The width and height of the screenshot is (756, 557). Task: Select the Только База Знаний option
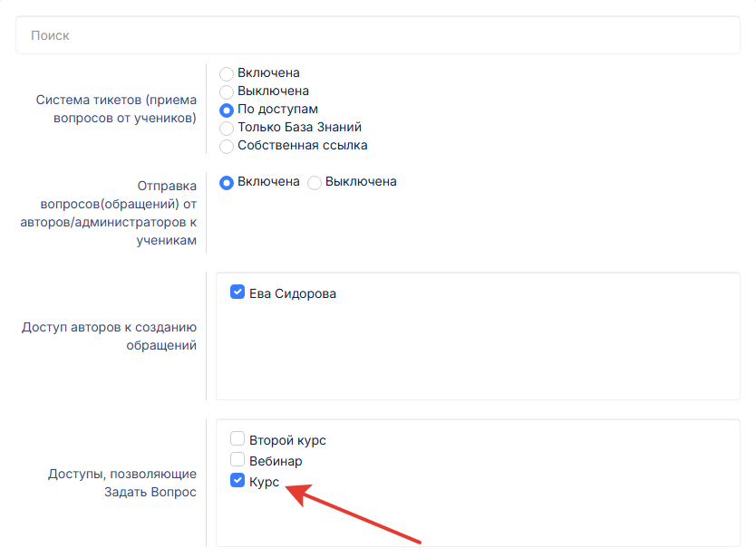(226, 129)
